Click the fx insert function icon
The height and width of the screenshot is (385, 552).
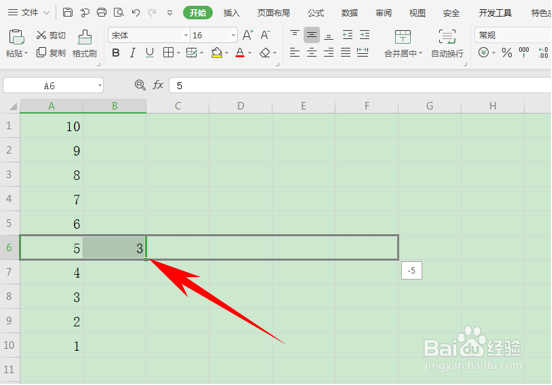(158, 85)
